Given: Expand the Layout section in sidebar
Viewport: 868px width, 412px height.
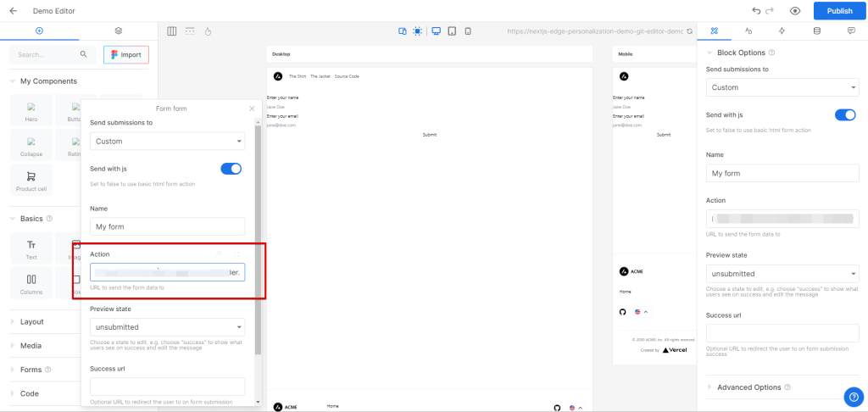Looking at the screenshot, I should 31,322.
